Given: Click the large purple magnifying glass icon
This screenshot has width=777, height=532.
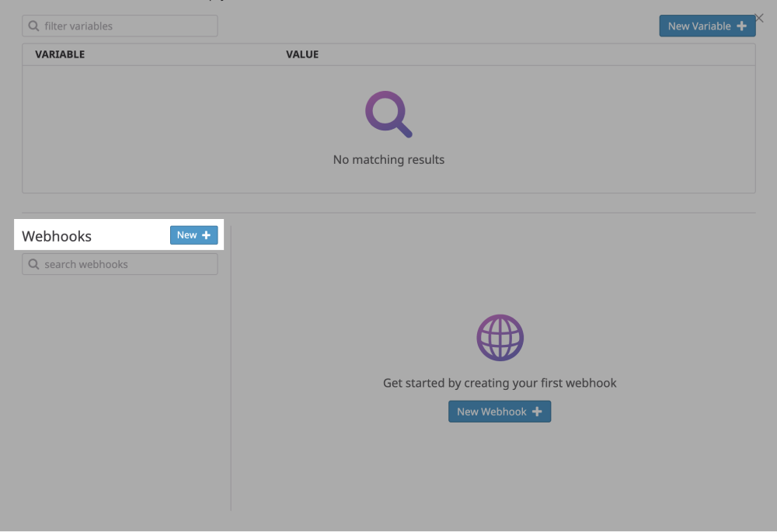Looking at the screenshot, I should coord(388,114).
